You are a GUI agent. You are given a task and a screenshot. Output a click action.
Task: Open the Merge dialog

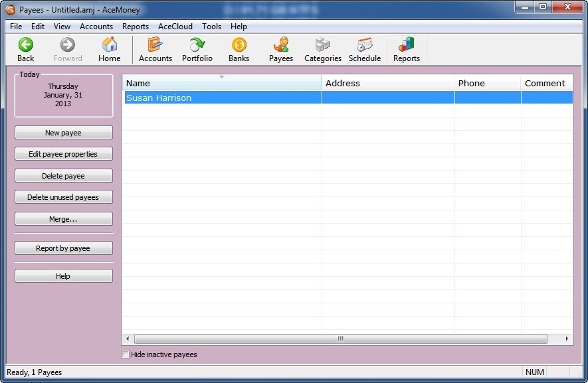point(63,218)
